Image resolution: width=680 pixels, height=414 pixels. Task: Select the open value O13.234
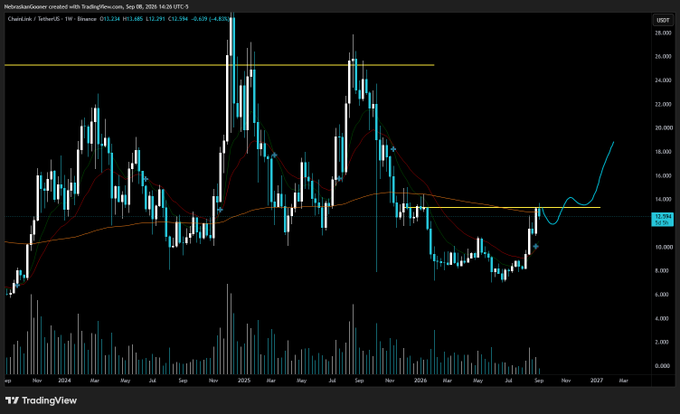(110, 19)
